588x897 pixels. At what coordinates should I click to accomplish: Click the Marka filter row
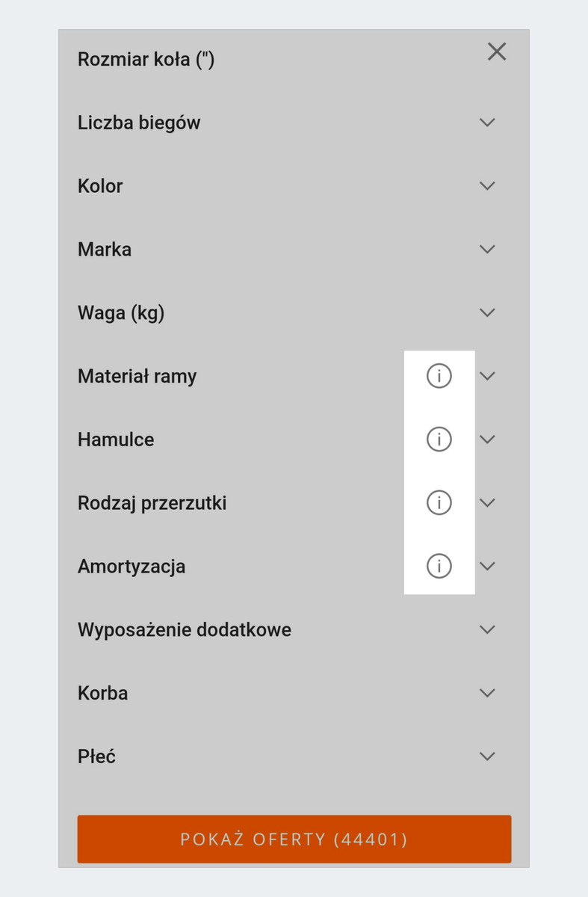click(104, 249)
